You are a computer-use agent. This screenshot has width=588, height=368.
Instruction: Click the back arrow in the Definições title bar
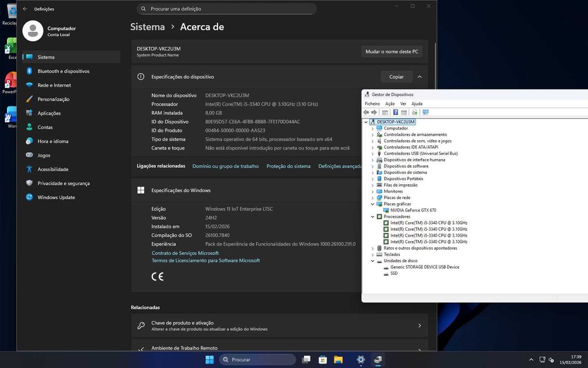click(25, 9)
